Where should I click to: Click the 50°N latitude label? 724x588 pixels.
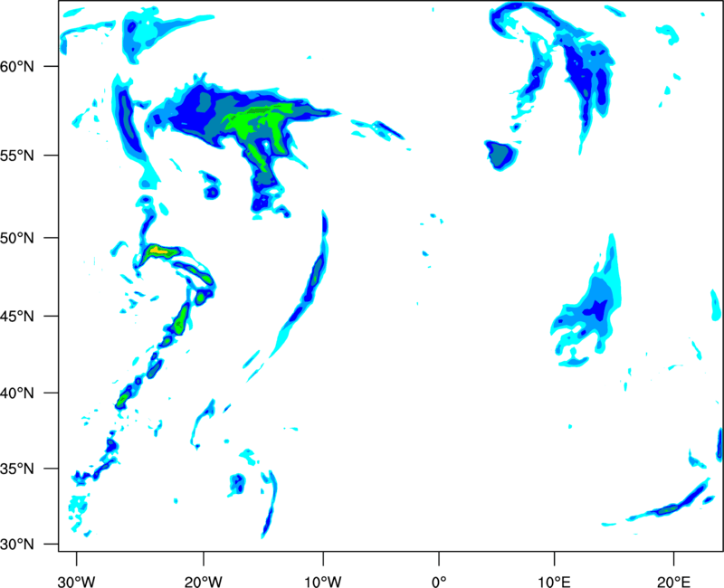tap(17, 238)
